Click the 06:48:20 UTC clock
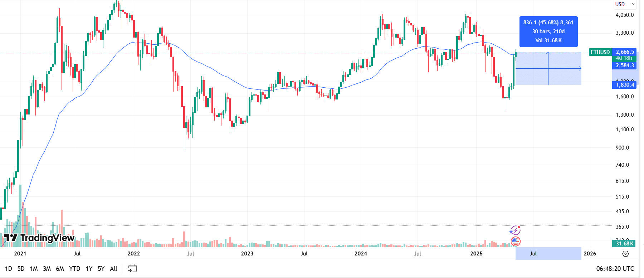The image size is (644, 278). pos(615,269)
